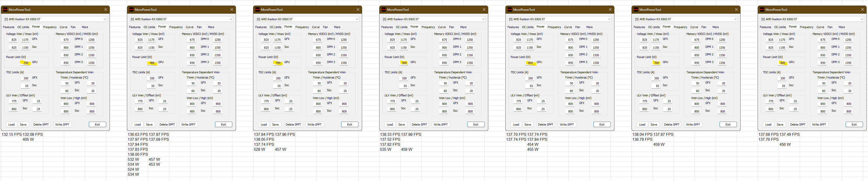Click Load in the 350 W window
This screenshot has width=868, height=181.
click(12, 124)
